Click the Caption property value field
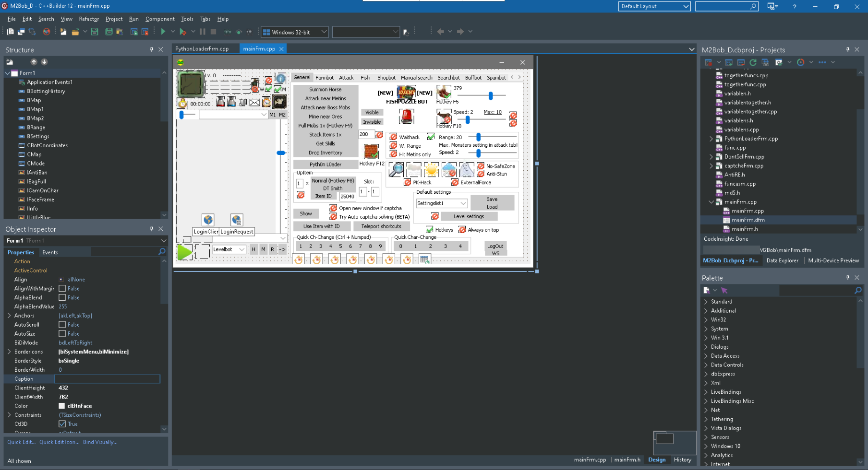Viewport: 868px width, 470px height. tap(108, 379)
